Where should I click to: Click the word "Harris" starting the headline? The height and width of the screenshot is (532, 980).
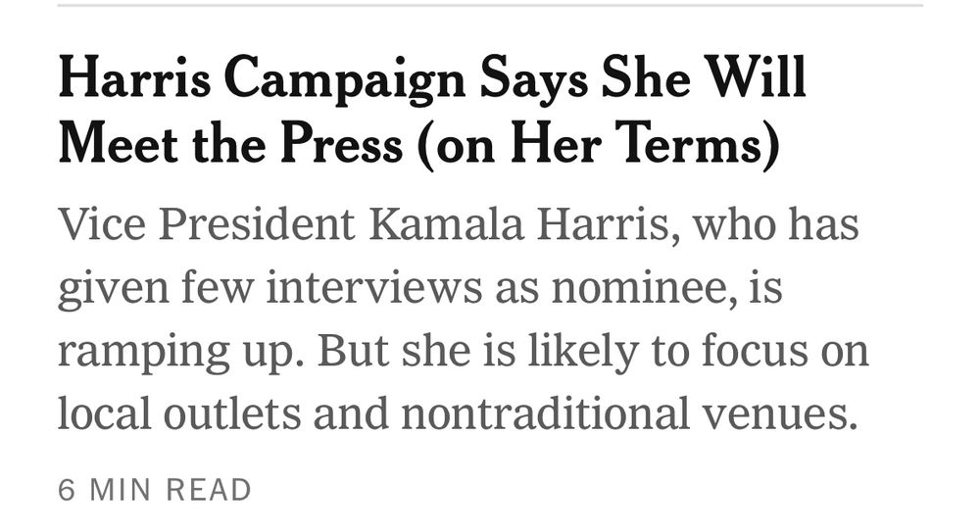tap(134, 76)
